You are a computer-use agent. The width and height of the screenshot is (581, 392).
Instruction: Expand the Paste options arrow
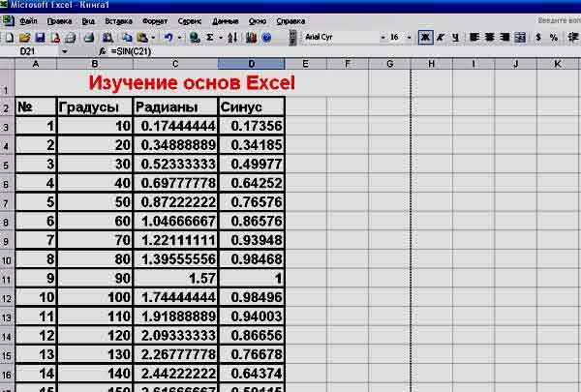(x=153, y=38)
